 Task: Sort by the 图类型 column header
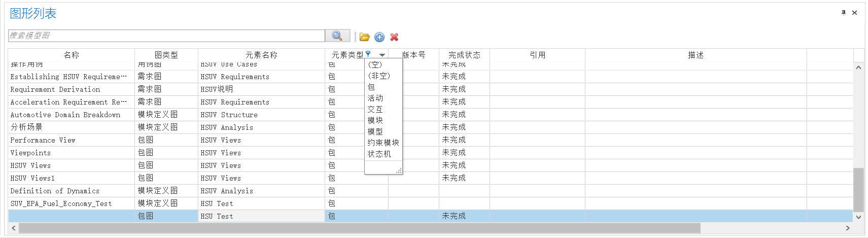tap(166, 55)
